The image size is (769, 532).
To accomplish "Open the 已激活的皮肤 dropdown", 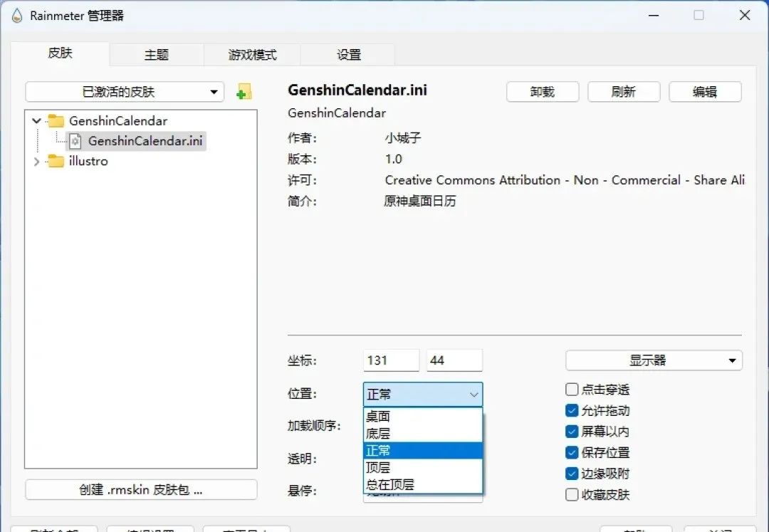I will (x=125, y=92).
